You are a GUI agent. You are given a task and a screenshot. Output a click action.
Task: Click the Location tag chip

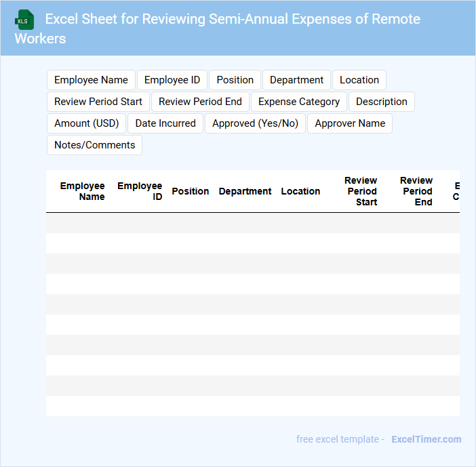359,80
